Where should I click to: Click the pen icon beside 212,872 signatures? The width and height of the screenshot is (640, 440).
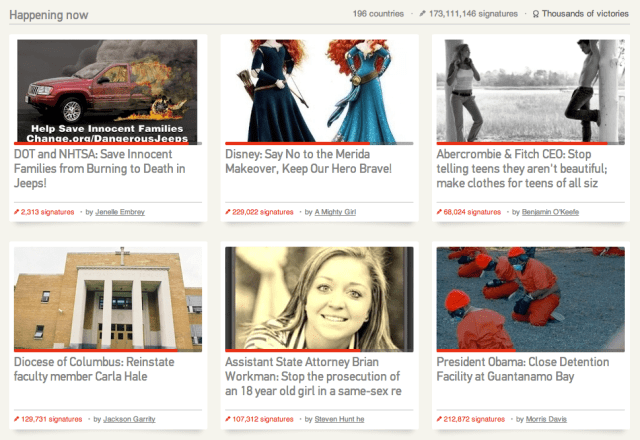tap(439, 419)
